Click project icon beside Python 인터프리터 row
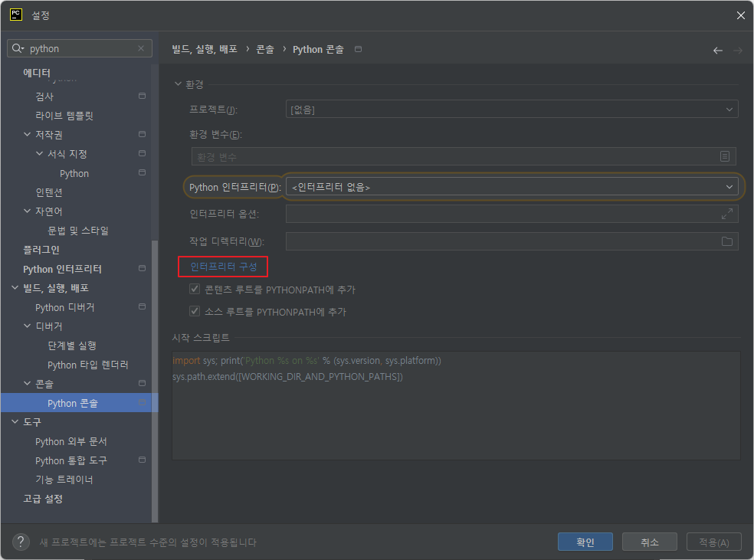754x560 pixels. (142, 268)
